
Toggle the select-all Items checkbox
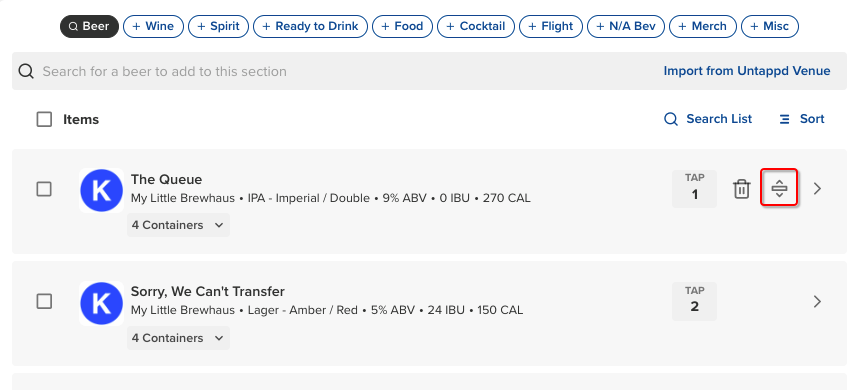click(x=44, y=119)
